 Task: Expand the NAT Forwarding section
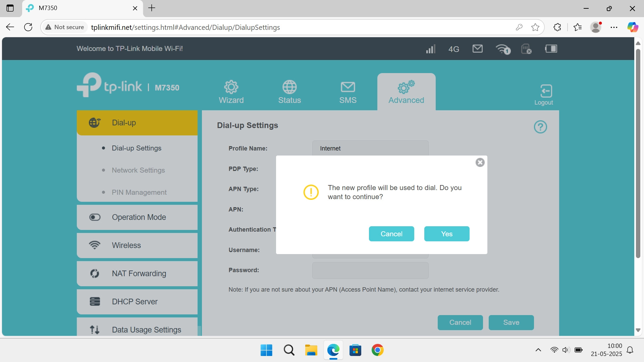pos(137,274)
